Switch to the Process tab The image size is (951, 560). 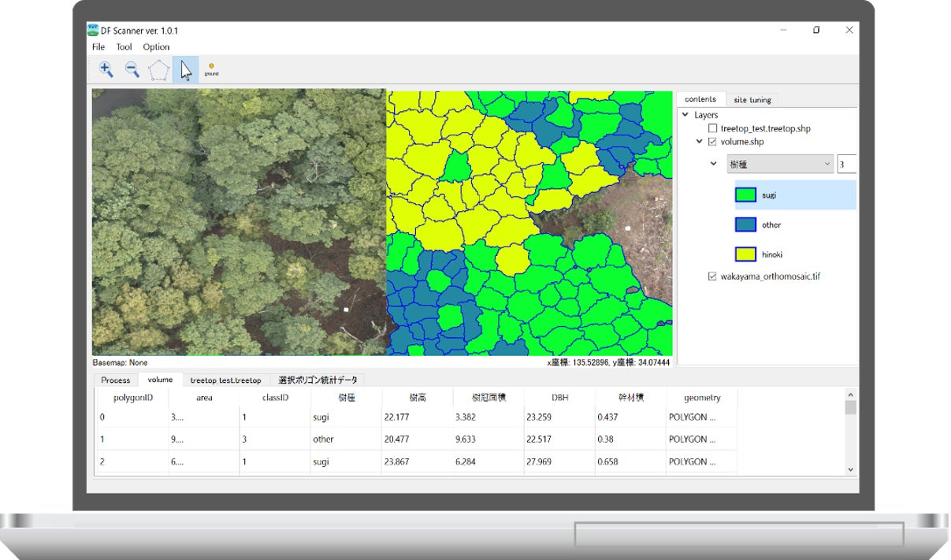(x=115, y=380)
